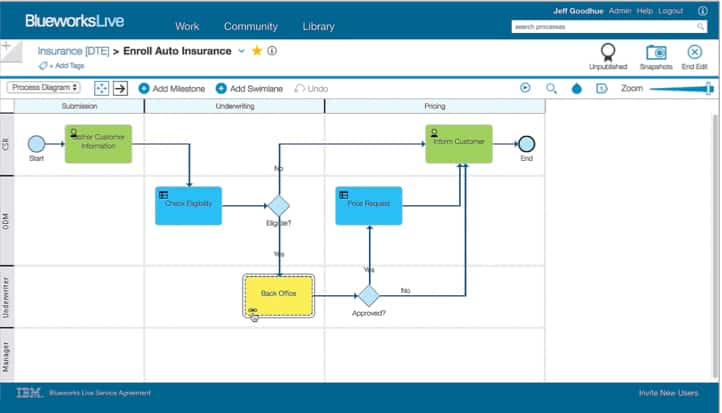Open the Work menu
The width and height of the screenshot is (722, 413).
click(187, 26)
